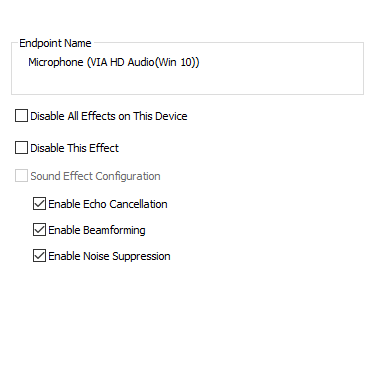Image resolution: width=378 pixels, height=379 pixels.
Task: Click the 'Endpoint Name' group heading
Action: pos(55,43)
